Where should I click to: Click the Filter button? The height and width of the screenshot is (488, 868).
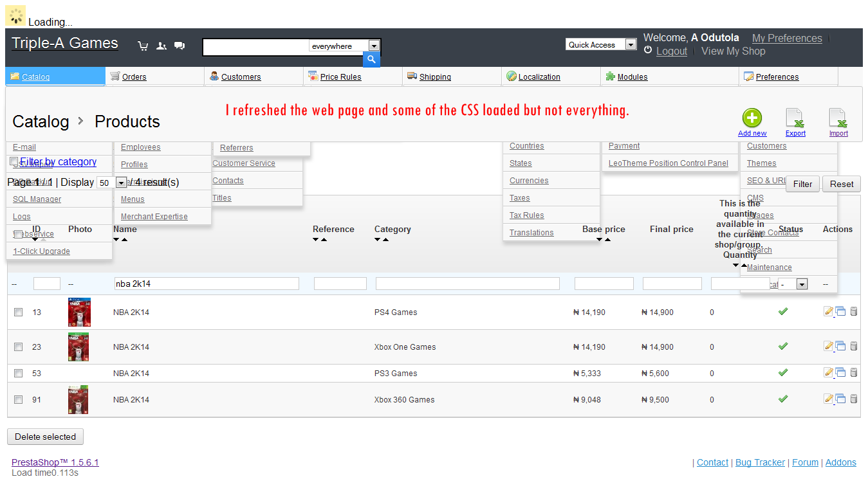coord(802,184)
